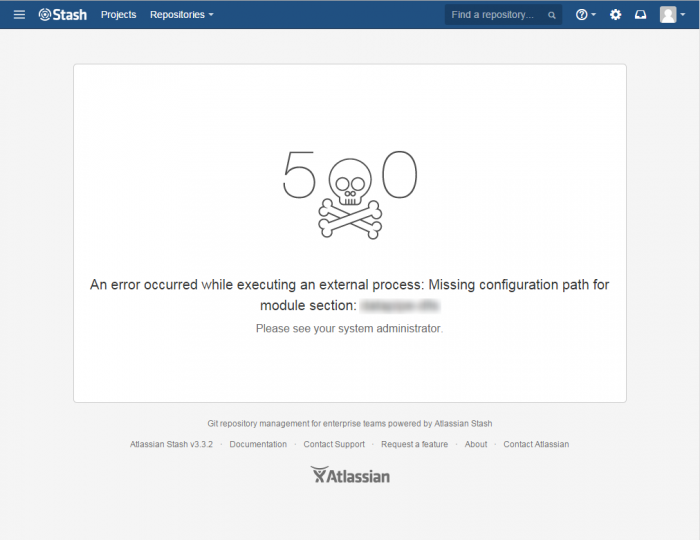The height and width of the screenshot is (540, 700).
Task: Open the hamburger navigation menu
Action: (x=19, y=15)
